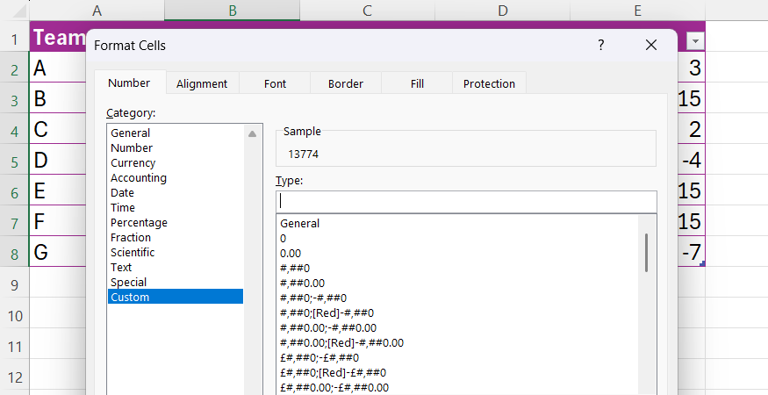Screen dimensions: 768x395
Task: Click cell A4 containing C
Action: click(58, 129)
